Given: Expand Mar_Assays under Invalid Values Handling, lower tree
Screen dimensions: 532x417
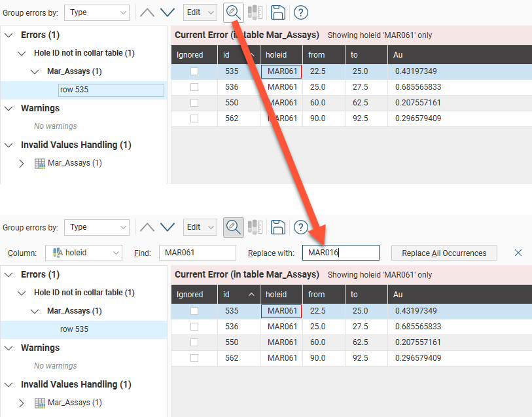Looking at the screenshot, I should point(22,403).
